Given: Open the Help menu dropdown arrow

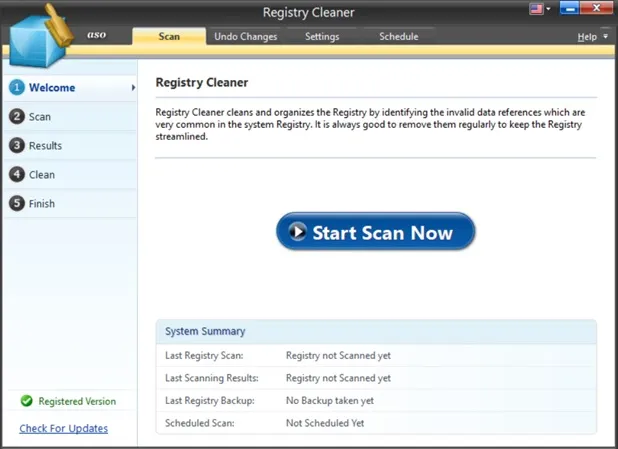Looking at the screenshot, I should 606,36.
